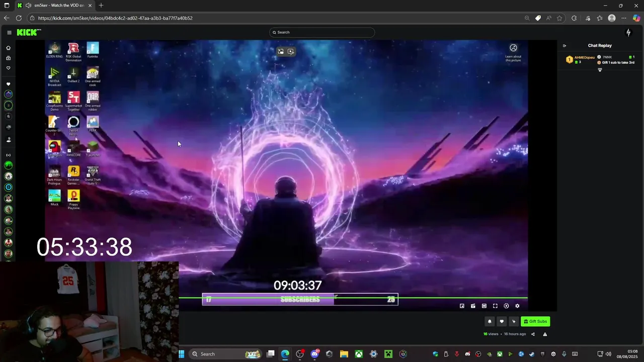Refresh the page in the browser

19,18
